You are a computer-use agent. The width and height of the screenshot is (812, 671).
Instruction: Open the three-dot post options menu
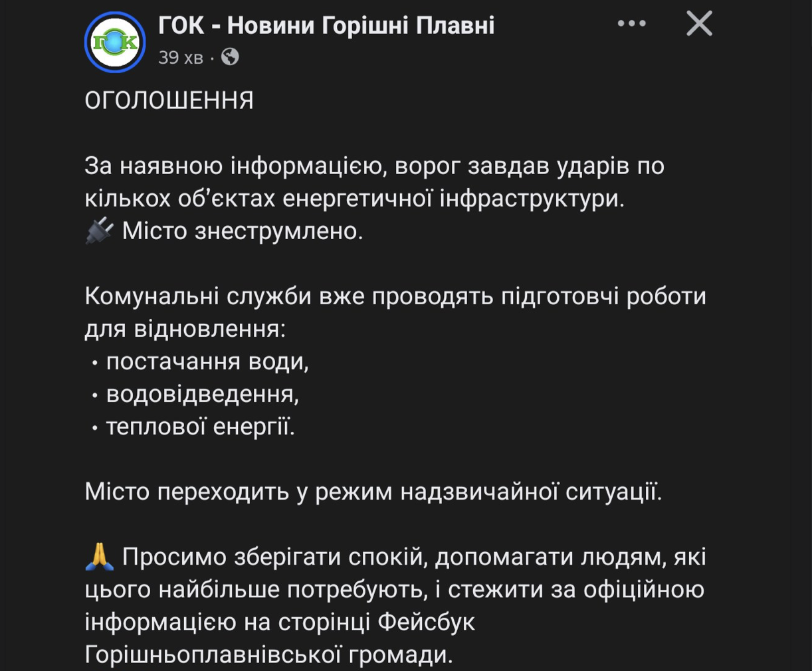(x=631, y=24)
